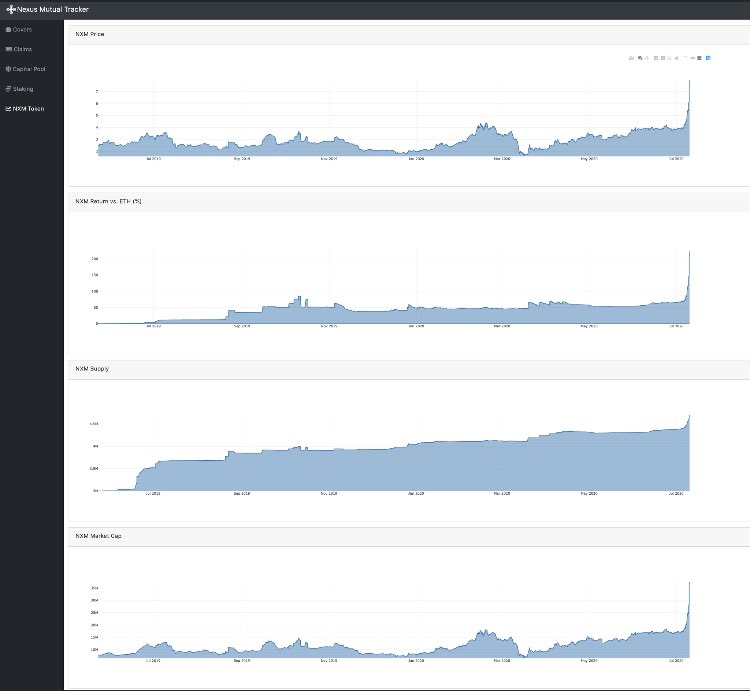Screen dimensions: 750x691
Task: Open the Capital Pool page in sidebar
Action: tap(25, 69)
